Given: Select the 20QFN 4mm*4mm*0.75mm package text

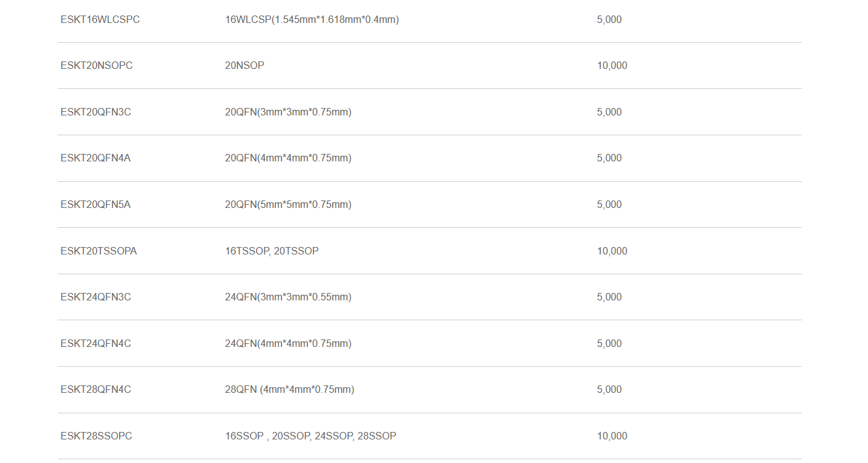Looking at the screenshot, I should point(288,158).
